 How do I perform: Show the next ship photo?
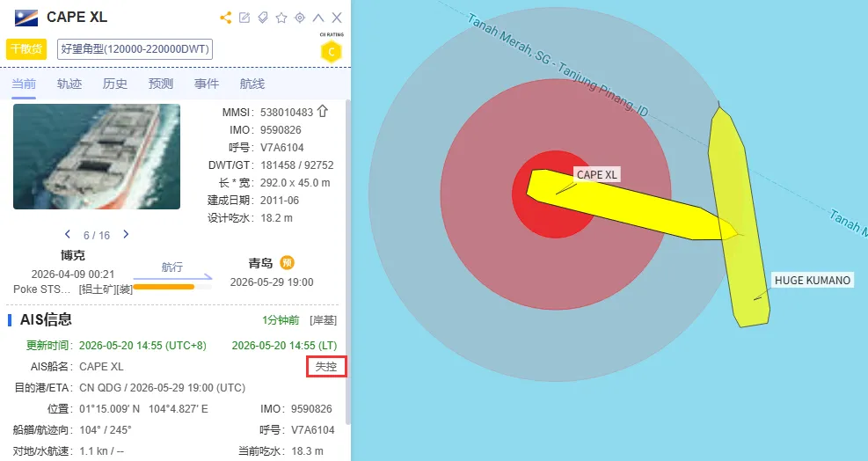pyautogui.click(x=126, y=234)
